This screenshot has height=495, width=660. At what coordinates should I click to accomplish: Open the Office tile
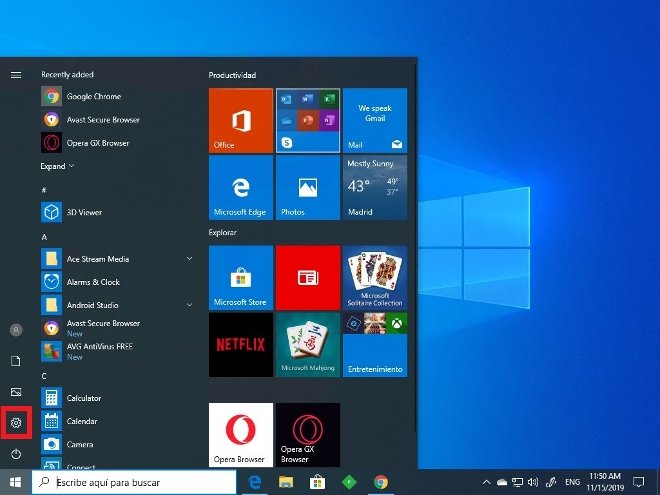[x=241, y=120]
